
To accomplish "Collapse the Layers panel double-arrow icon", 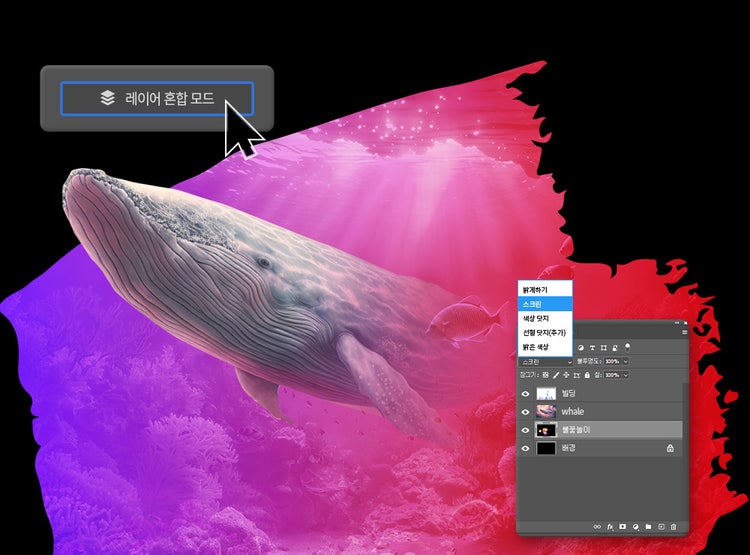I will pos(677,323).
